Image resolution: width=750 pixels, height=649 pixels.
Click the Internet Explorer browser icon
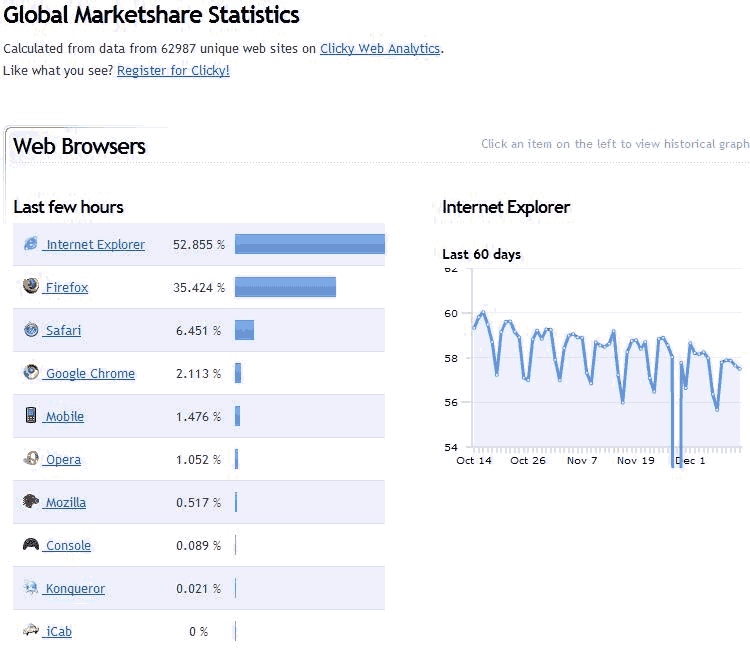pyautogui.click(x=31, y=244)
